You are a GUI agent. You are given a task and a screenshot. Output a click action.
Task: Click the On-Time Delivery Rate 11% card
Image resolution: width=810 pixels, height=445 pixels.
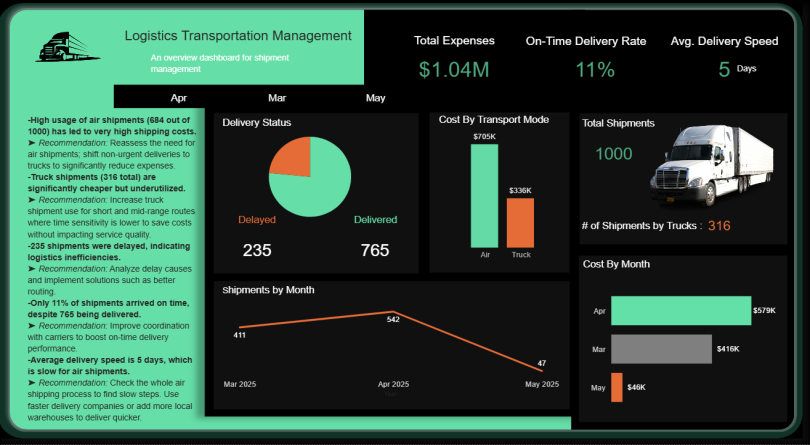pyautogui.click(x=586, y=58)
